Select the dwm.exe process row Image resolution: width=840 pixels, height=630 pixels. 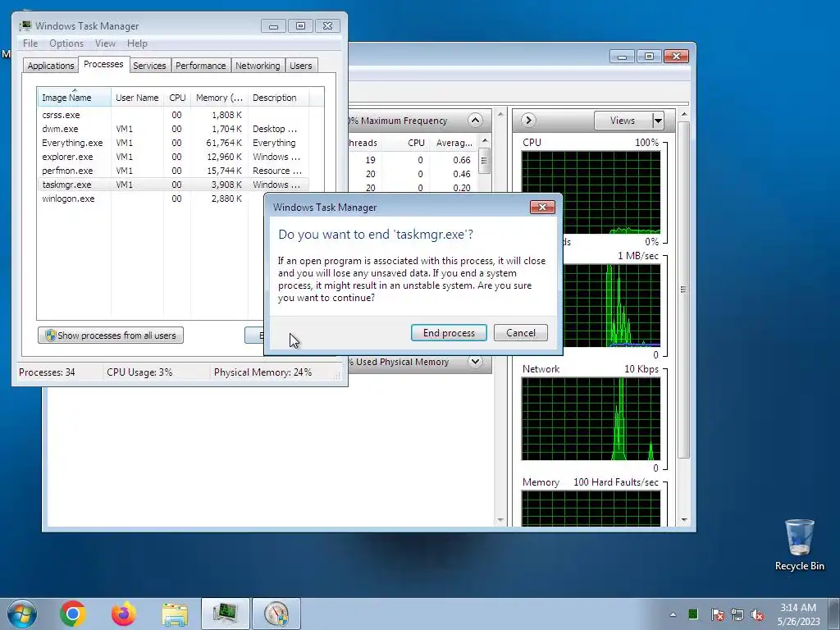point(172,129)
